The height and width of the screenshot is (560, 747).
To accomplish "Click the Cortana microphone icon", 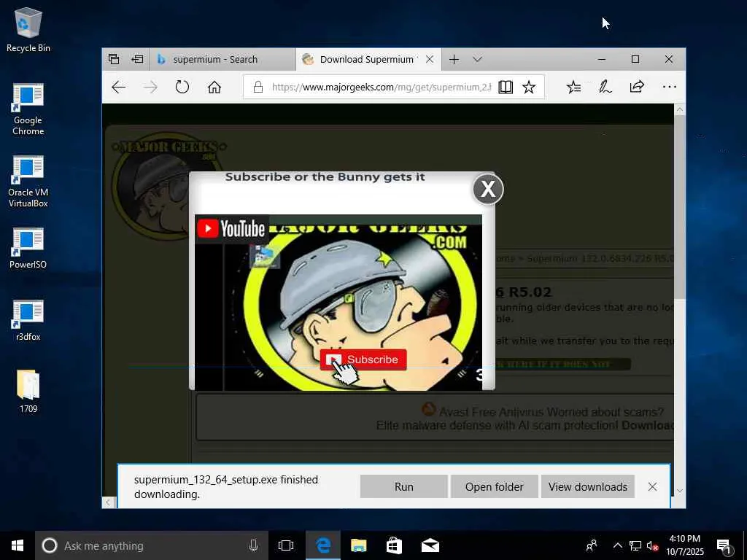I will click(253, 545).
